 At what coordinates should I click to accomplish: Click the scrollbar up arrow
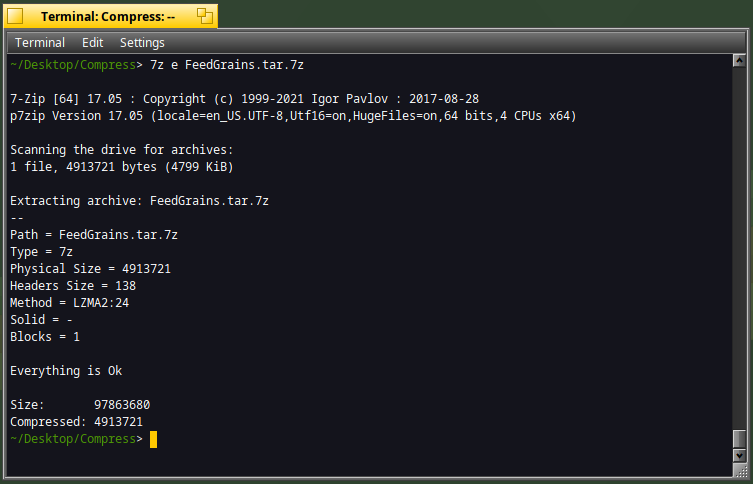click(x=739, y=61)
